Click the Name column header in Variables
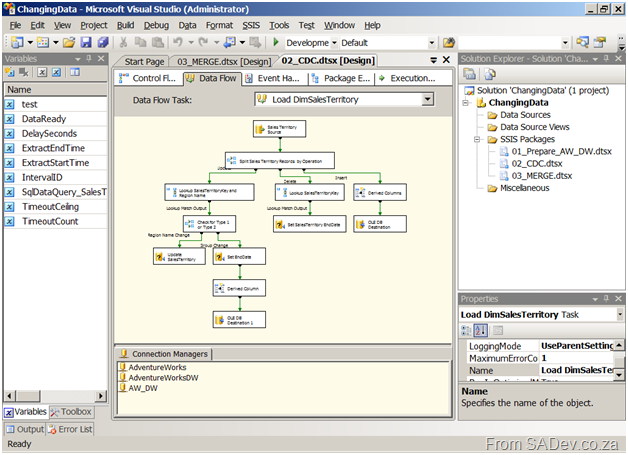The image size is (628, 455). (x=55, y=89)
